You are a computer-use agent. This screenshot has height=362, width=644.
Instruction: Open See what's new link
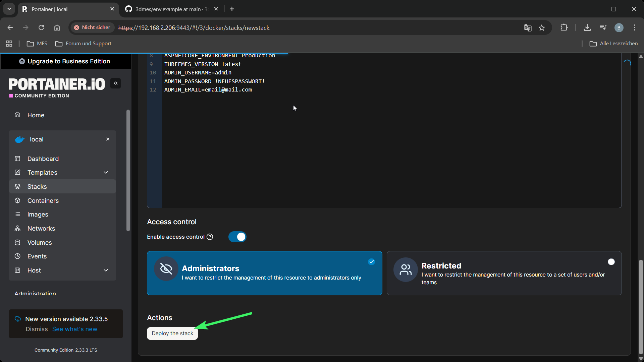(74, 329)
